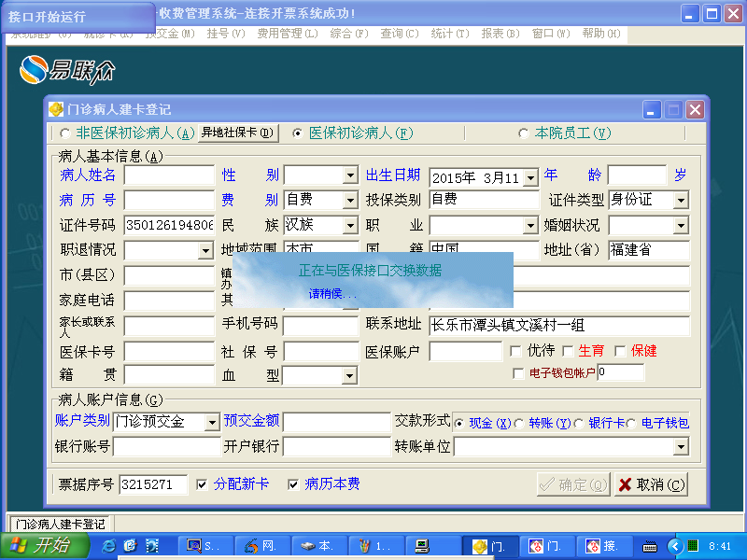Click the keyboard icon in the taskbar
Screen dimensions: 747x560
tap(650, 546)
